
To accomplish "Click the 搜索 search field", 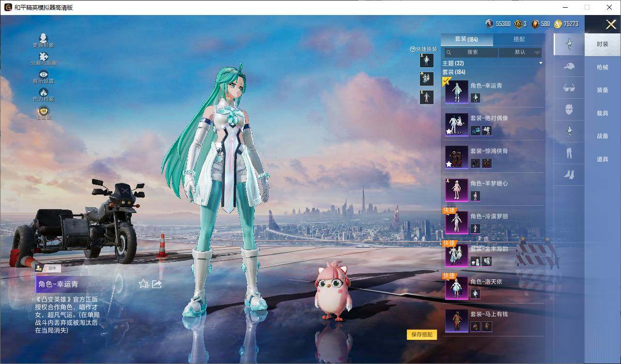I will coord(471,52).
